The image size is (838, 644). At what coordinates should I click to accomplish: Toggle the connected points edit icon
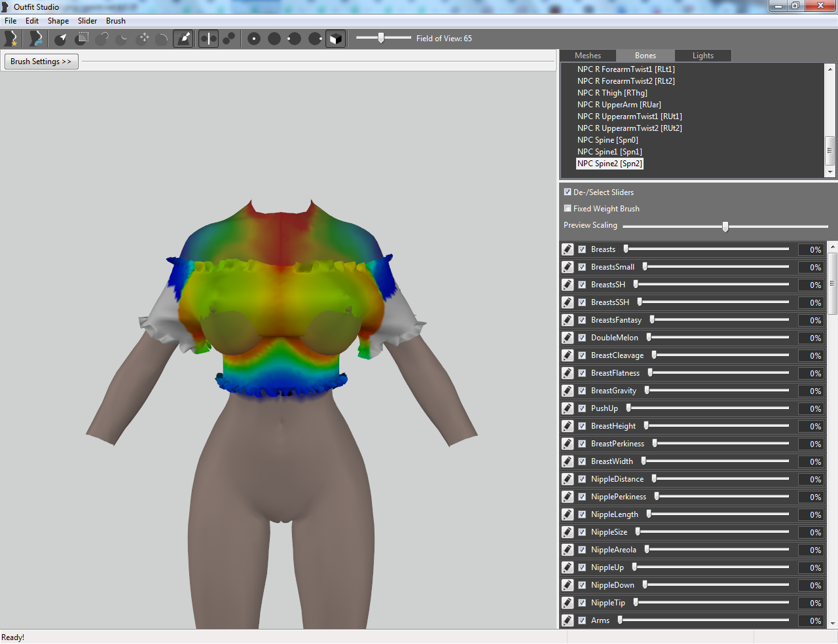tap(229, 39)
